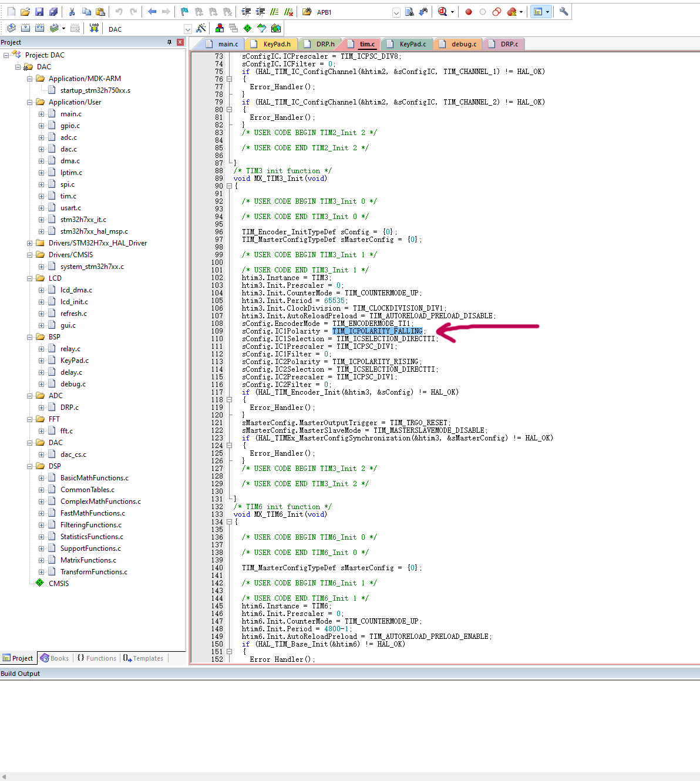The width and height of the screenshot is (700, 781).
Task: Collapse the LCD group
Action: 30,278
